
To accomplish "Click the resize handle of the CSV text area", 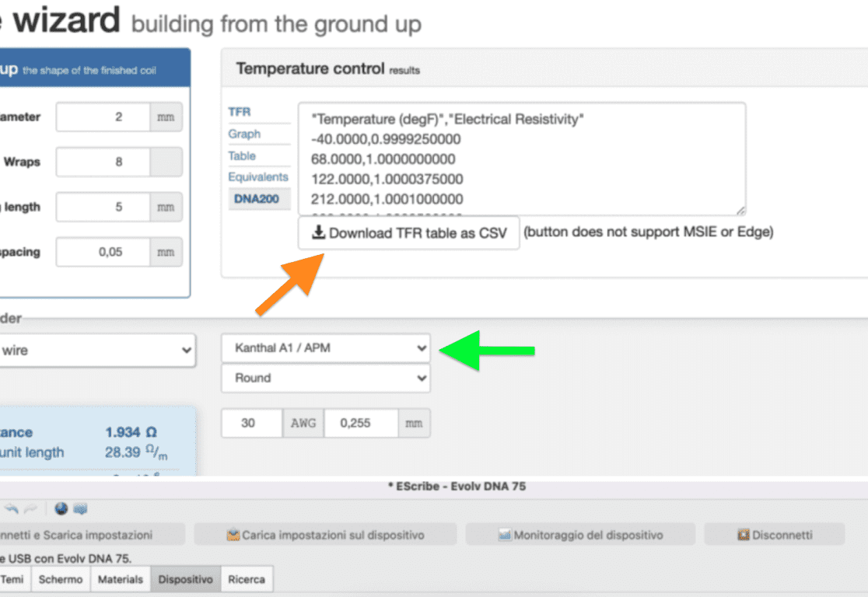I will (x=740, y=210).
